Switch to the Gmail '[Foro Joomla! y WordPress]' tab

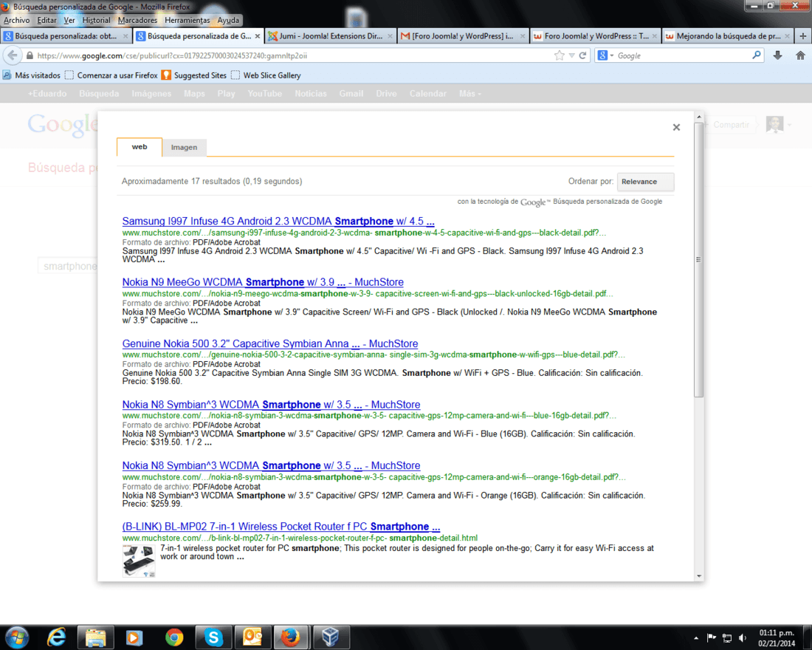pos(463,35)
